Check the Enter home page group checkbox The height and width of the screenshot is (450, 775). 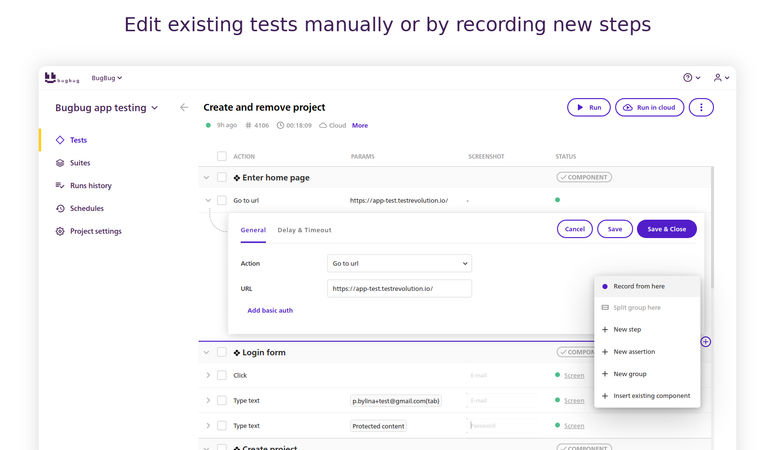pyautogui.click(x=222, y=178)
